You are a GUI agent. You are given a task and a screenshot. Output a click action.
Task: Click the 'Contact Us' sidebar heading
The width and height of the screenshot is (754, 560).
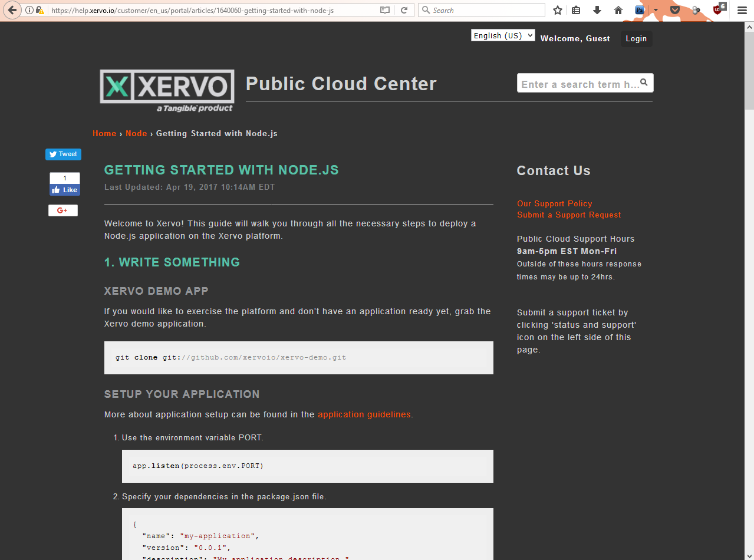click(554, 170)
